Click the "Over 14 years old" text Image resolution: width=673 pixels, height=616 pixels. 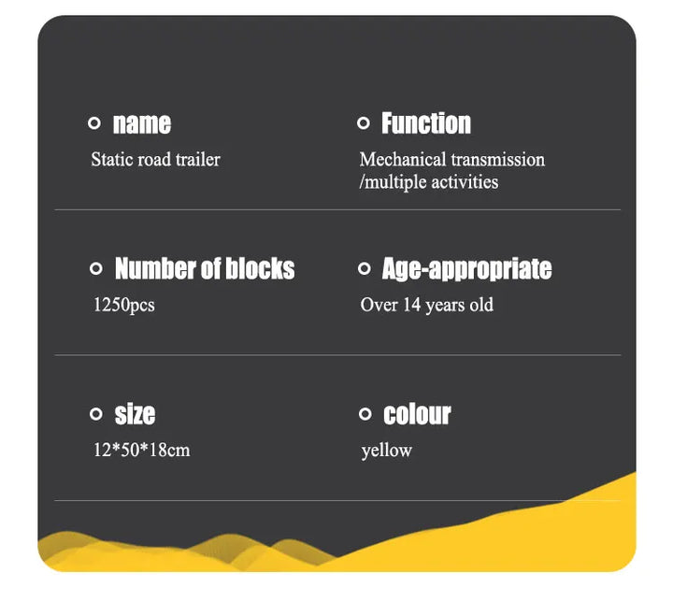[x=426, y=306]
